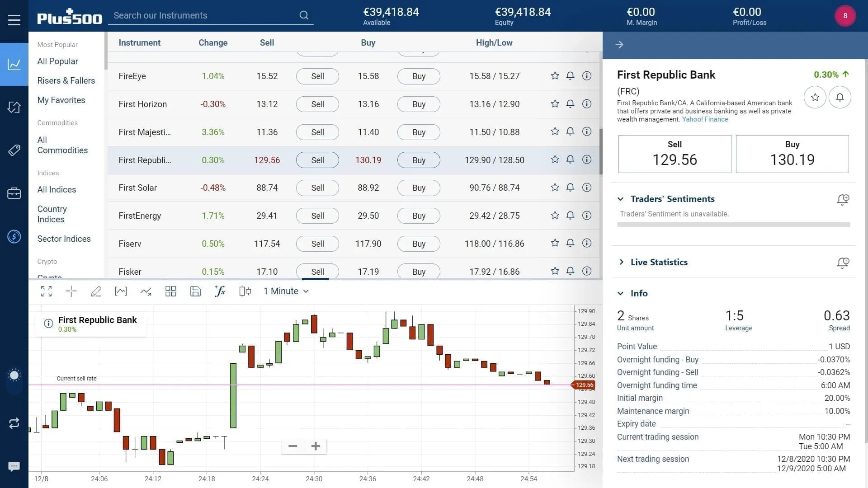Expand the chart to fullscreen
Image resolution: width=868 pixels, height=488 pixels.
pyautogui.click(x=46, y=291)
